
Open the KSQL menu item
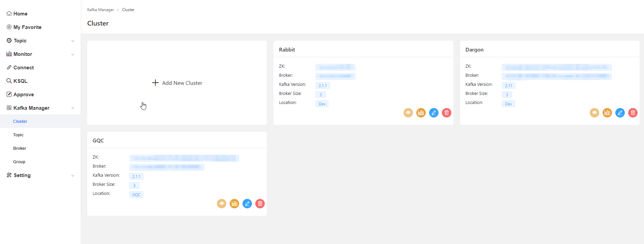pos(40,81)
